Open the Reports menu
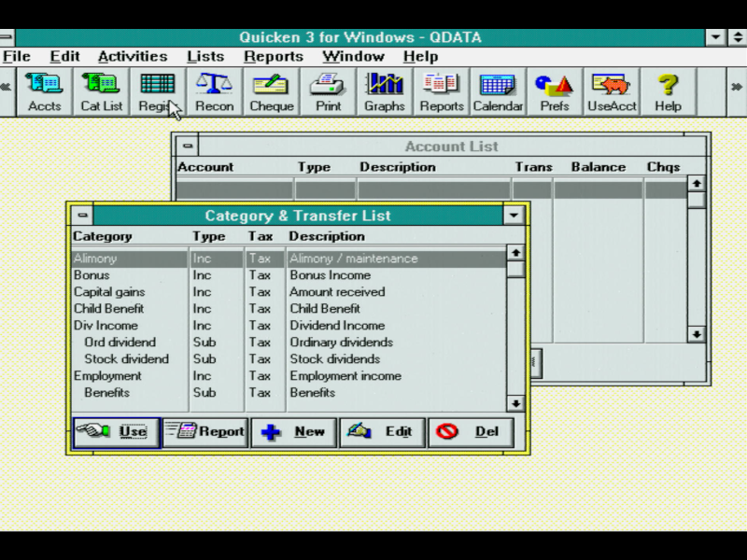747x560 pixels. point(274,56)
